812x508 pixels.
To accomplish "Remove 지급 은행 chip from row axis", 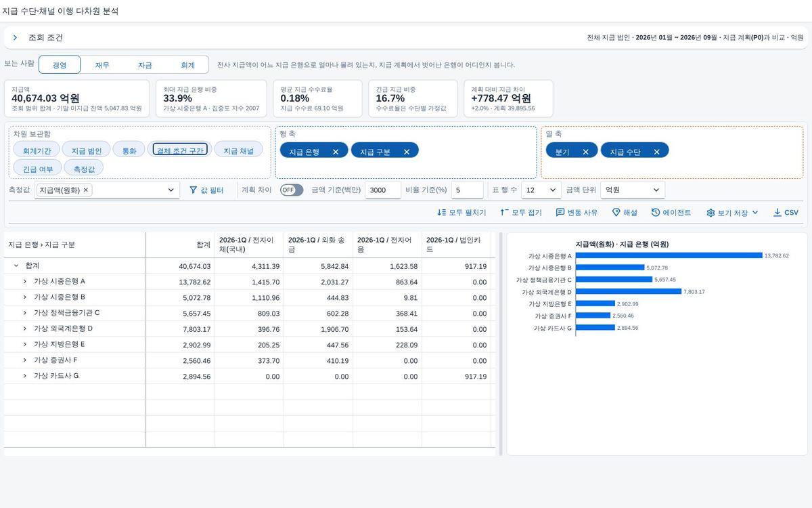I will [336, 152].
